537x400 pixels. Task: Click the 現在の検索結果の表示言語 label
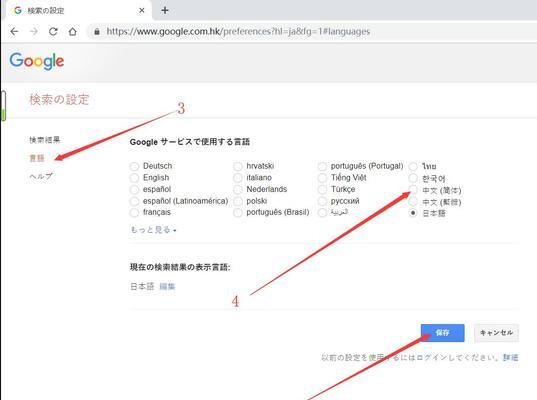click(x=180, y=267)
